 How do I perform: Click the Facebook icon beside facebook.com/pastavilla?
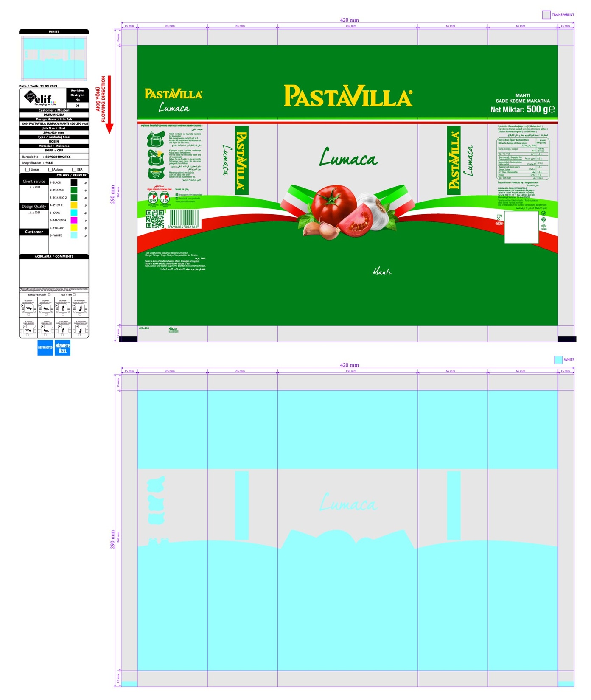click(x=177, y=198)
